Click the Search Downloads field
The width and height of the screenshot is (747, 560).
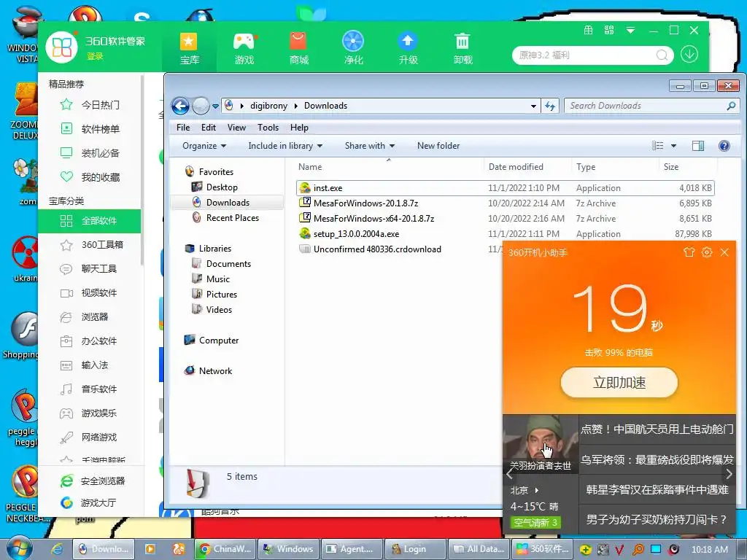point(651,106)
